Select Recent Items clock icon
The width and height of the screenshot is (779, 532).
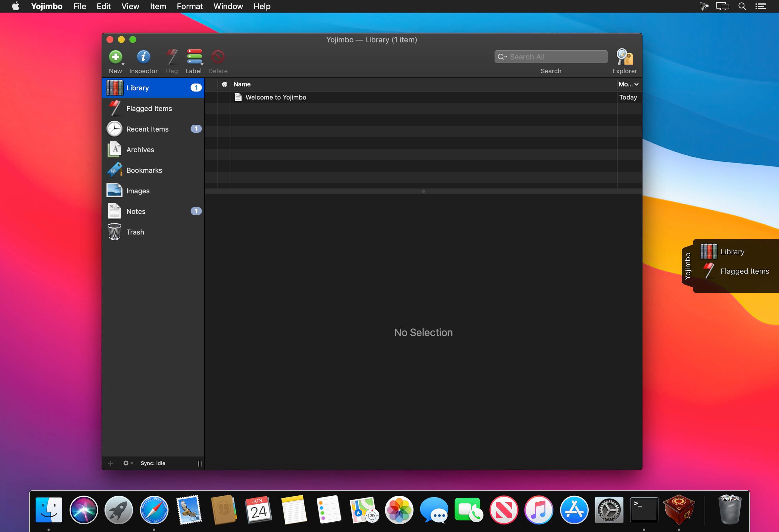(x=114, y=129)
